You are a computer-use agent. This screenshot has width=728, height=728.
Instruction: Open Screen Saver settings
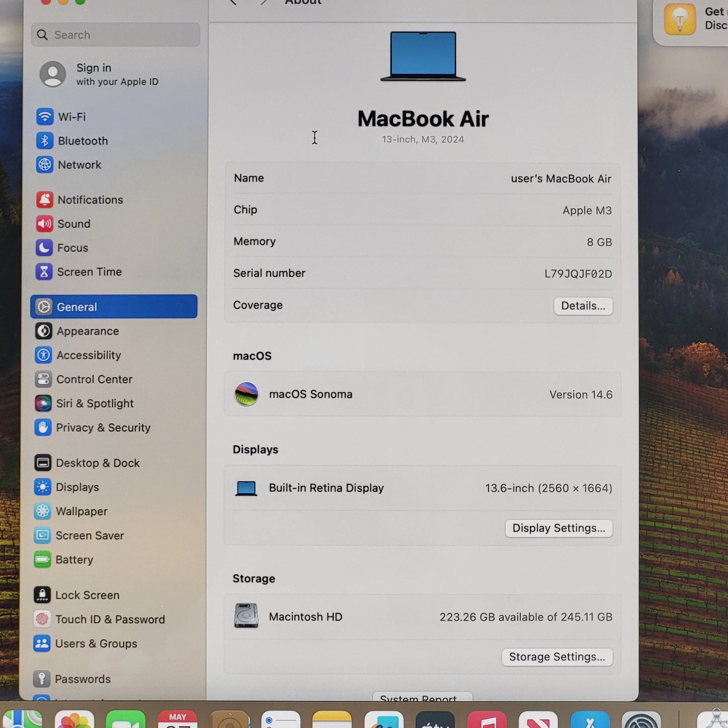(114, 536)
